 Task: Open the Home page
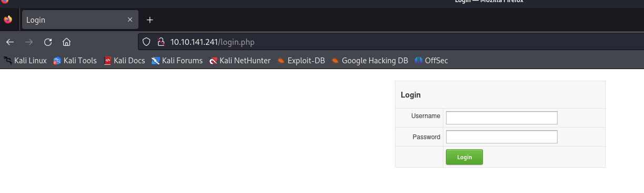click(66, 42)
